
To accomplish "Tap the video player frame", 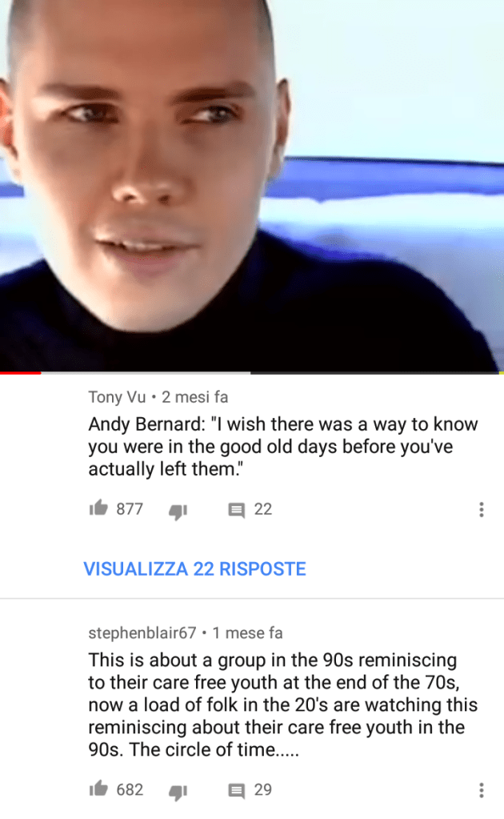I will [x=252, y=185].
